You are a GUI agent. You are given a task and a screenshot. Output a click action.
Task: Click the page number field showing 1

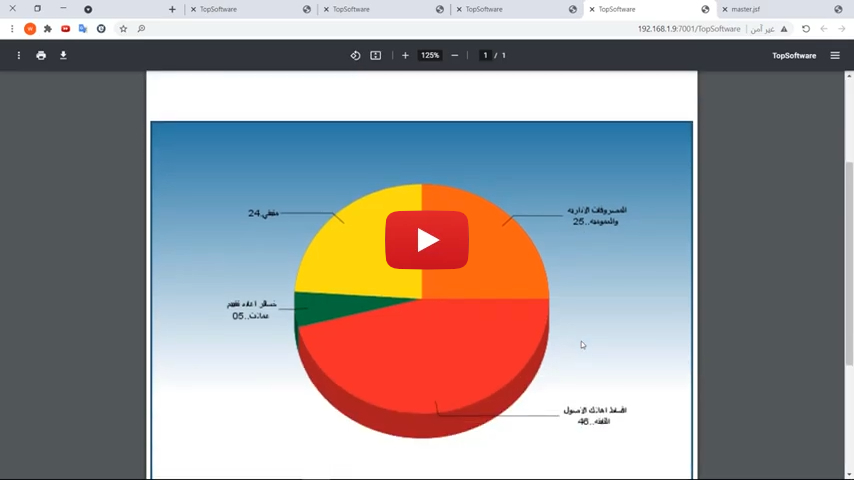coord(485,56)
